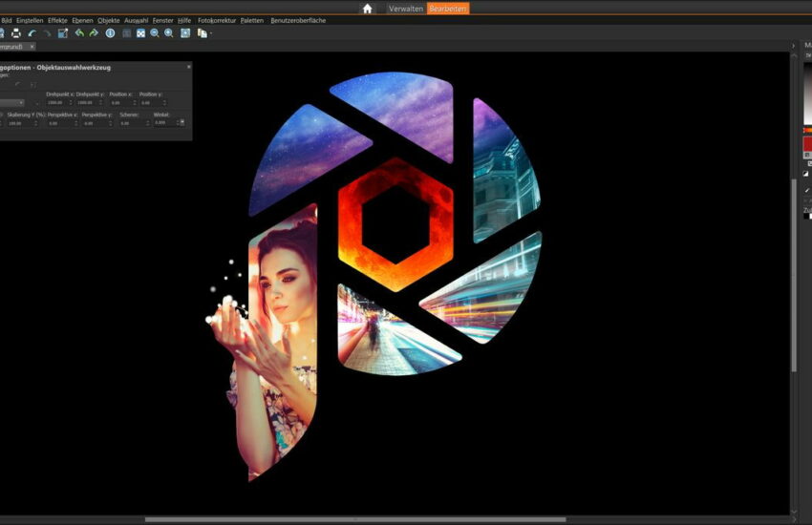The width and height of the screenshot is (812, 525).
Task: Click the fit-to-window arrows icon
Action: coord(140,33)
